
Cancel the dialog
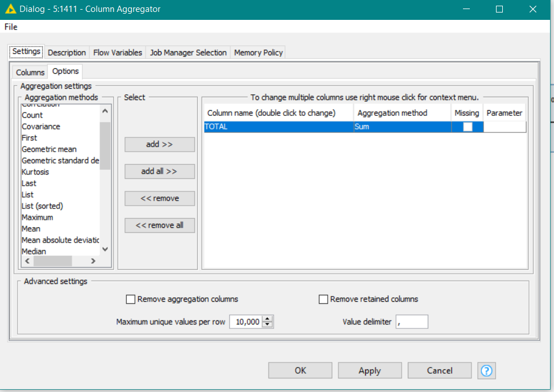(x=439, y=370)
